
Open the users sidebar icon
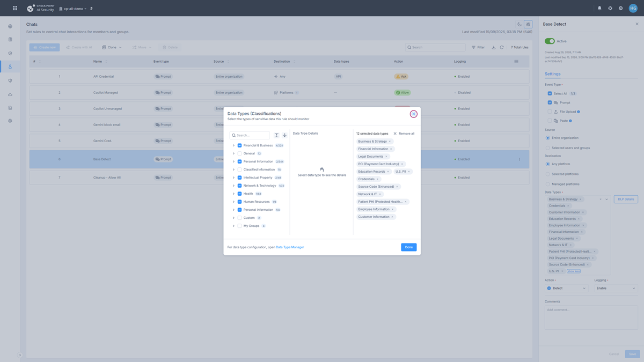(x=10, y=67)
